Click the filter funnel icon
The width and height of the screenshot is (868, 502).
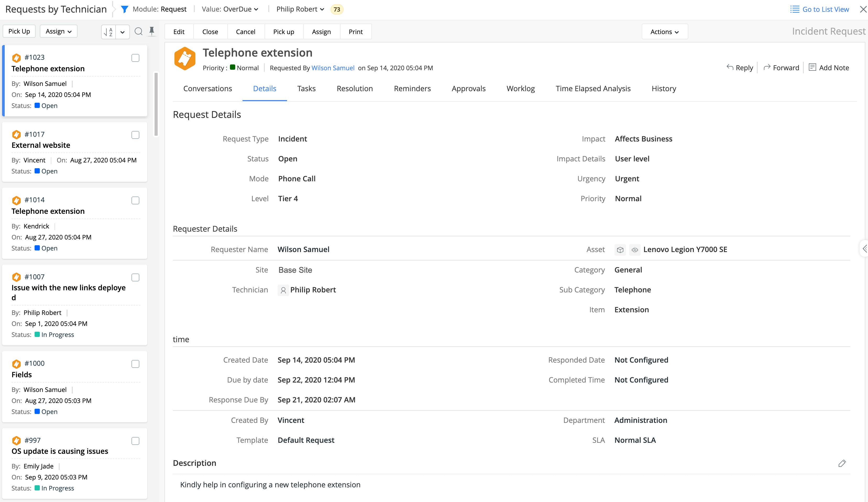[125, 9]
